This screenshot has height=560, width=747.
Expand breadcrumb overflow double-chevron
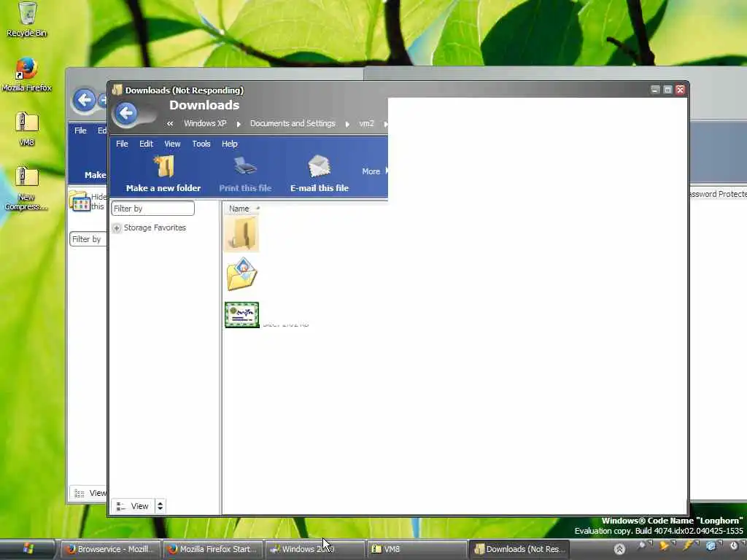170,124
